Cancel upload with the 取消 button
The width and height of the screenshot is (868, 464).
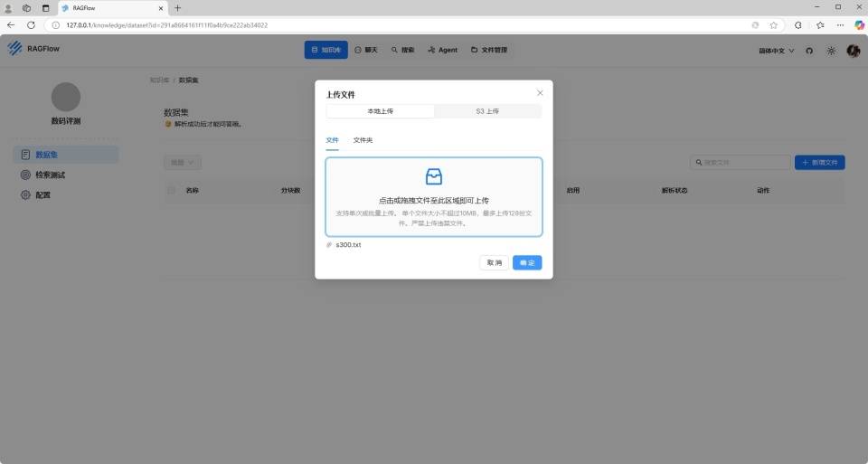tap(494, 262)
